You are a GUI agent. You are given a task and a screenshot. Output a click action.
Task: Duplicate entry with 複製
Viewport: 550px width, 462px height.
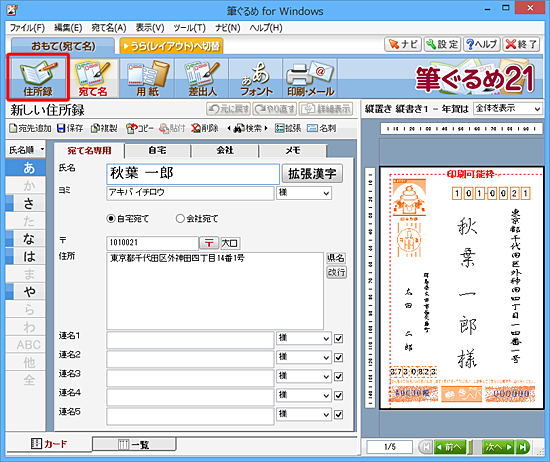pos(104,128)
